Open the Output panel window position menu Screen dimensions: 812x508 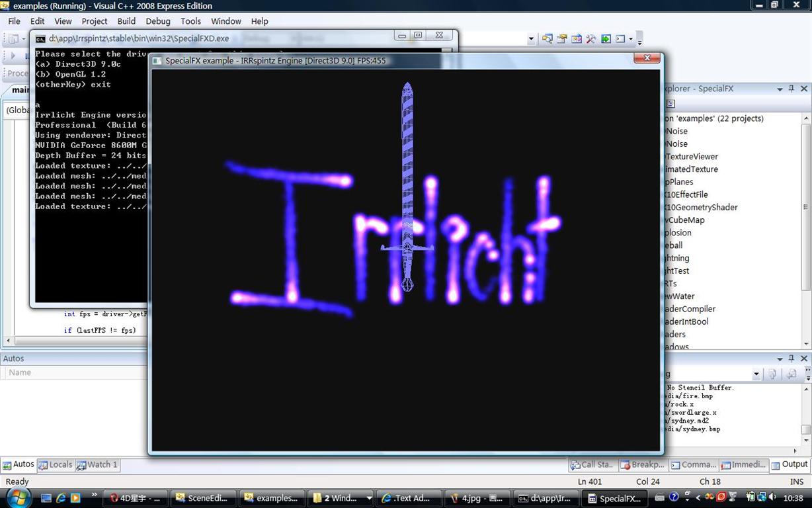coord(780,359)
